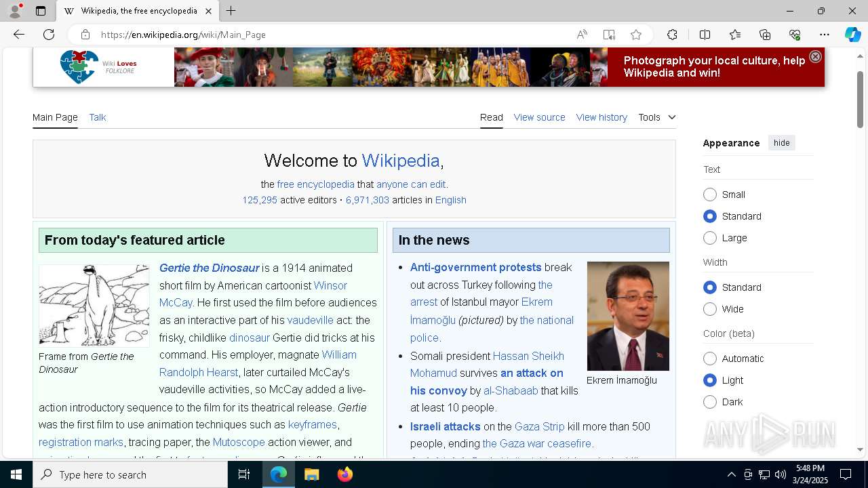The image size is (868, 488).
Task: Click the anyone can edit link
Action: pos(411,184)
